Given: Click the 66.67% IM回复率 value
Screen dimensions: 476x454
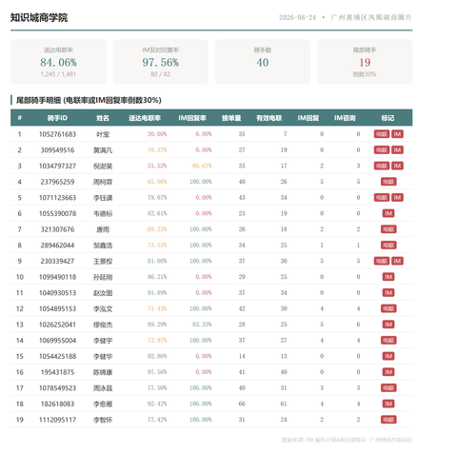Looking at the screenshot, I should [202, 166].
